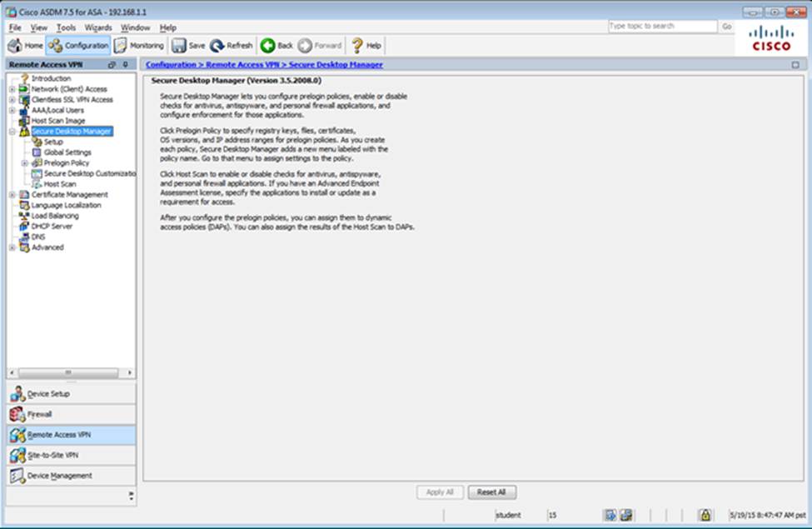Open the Tools menu

tap(66, 27)
